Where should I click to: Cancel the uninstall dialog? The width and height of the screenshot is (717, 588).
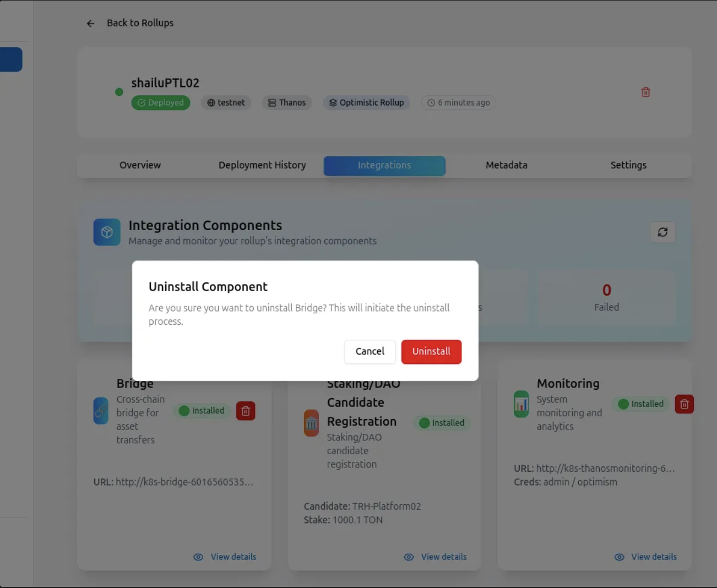(370, 351)
